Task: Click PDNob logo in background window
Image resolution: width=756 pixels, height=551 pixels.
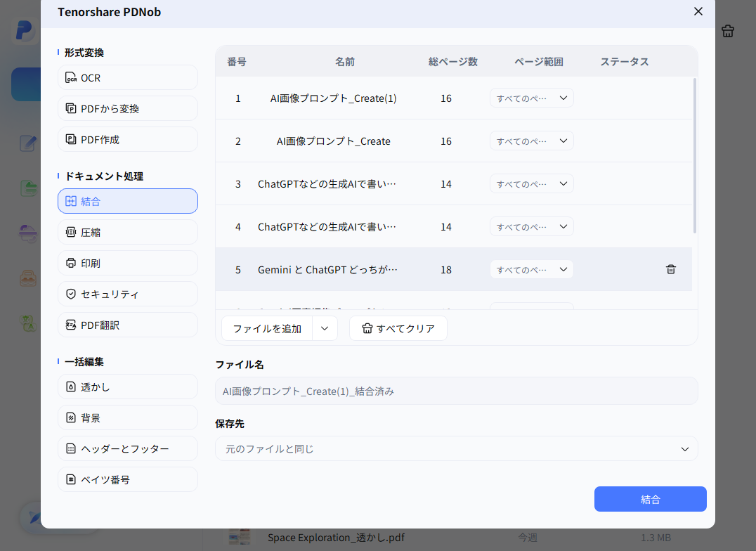Action: click(24, 30)
